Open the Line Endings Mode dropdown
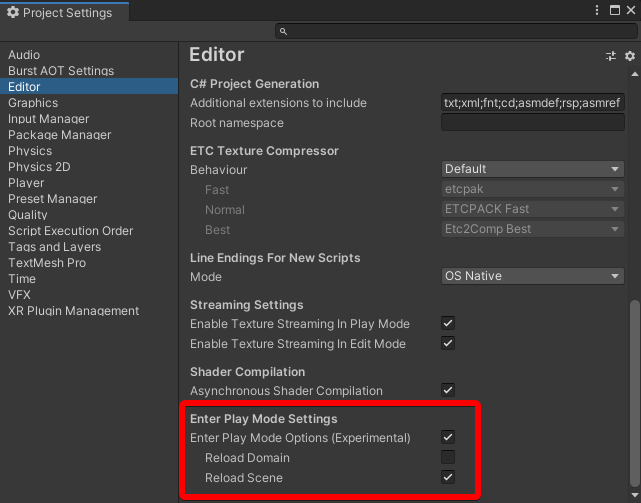Image resolution: width=641 pixels, height=503 pixels. (x=532, y=277)
